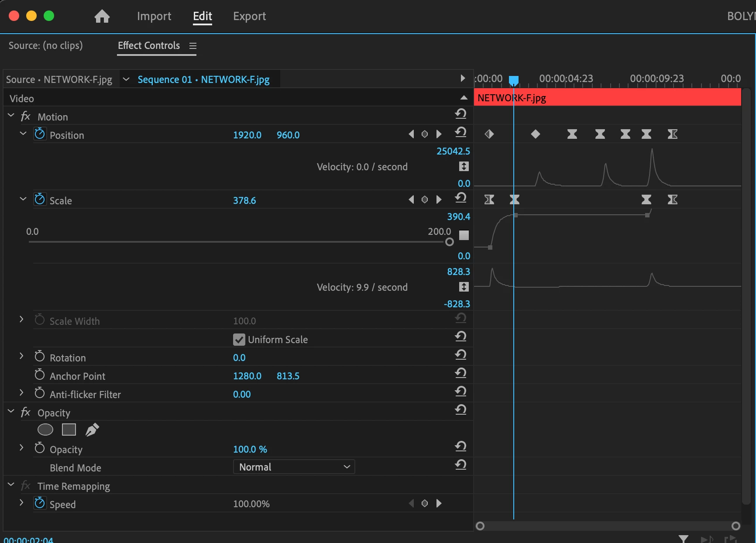Toggle animation stopwatch for Rotation
756x543 pixels.
point(40,356)
